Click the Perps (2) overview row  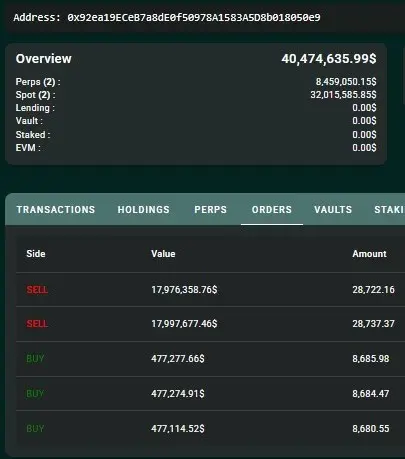[x=196, y=82]
